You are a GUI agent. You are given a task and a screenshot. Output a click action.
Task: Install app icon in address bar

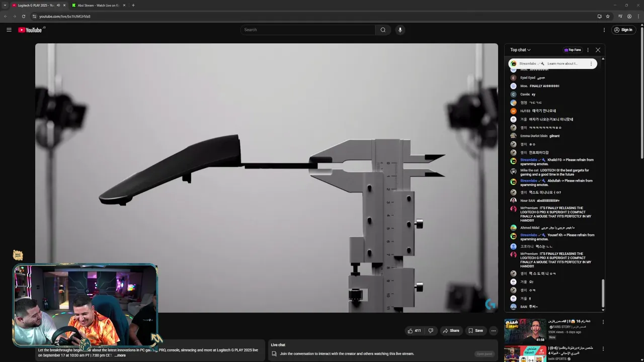click(599, 16)
